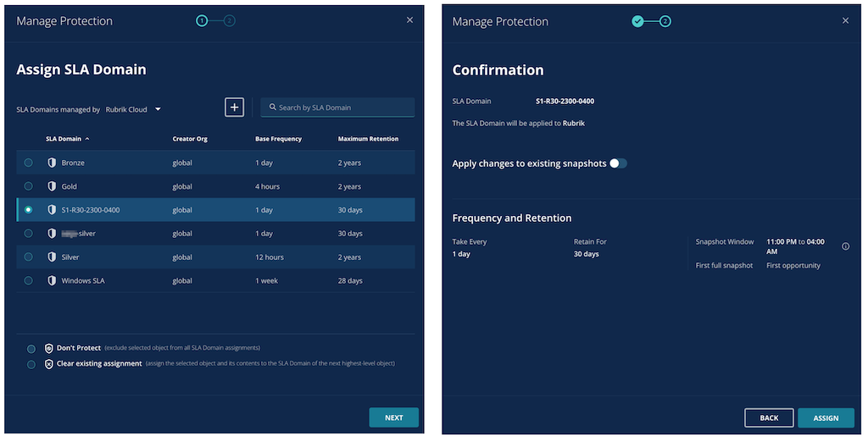The image size is (868, 442).
Task: Click the 'Retain For 30 days' value
Action: click(x=587, y=254)
